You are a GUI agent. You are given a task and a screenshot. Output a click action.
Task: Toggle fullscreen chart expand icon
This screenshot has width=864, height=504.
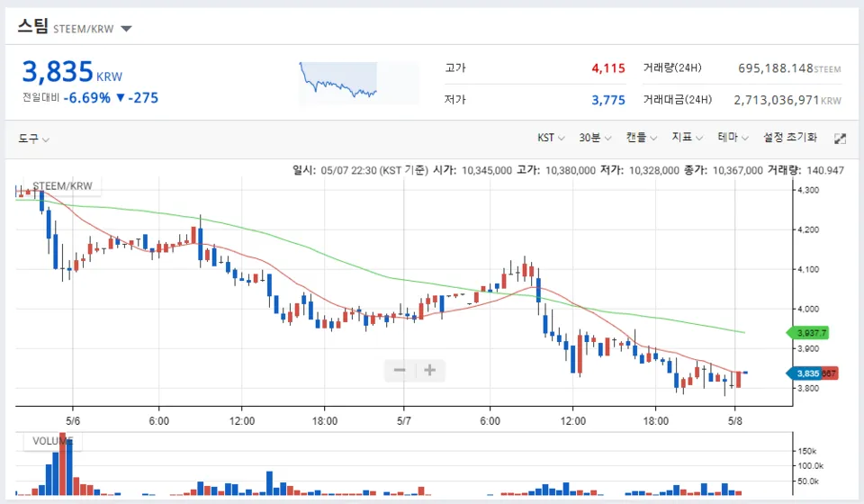840,139
